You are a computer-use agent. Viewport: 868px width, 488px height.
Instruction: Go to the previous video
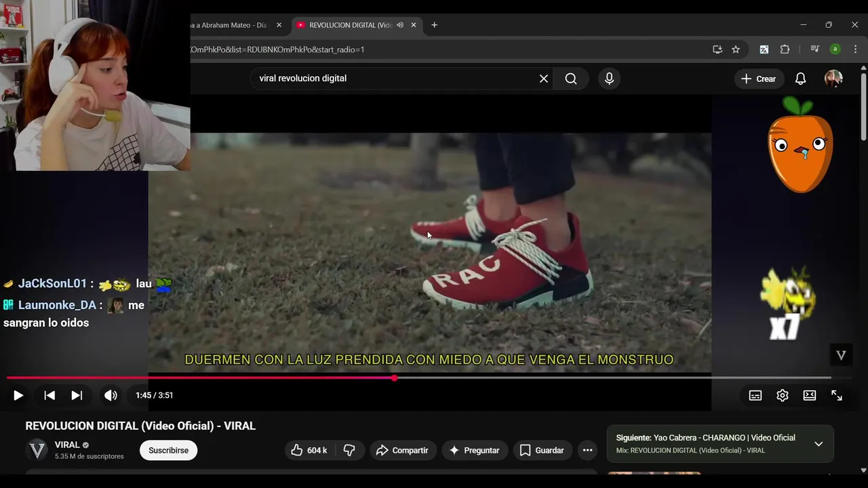(50, 395)
